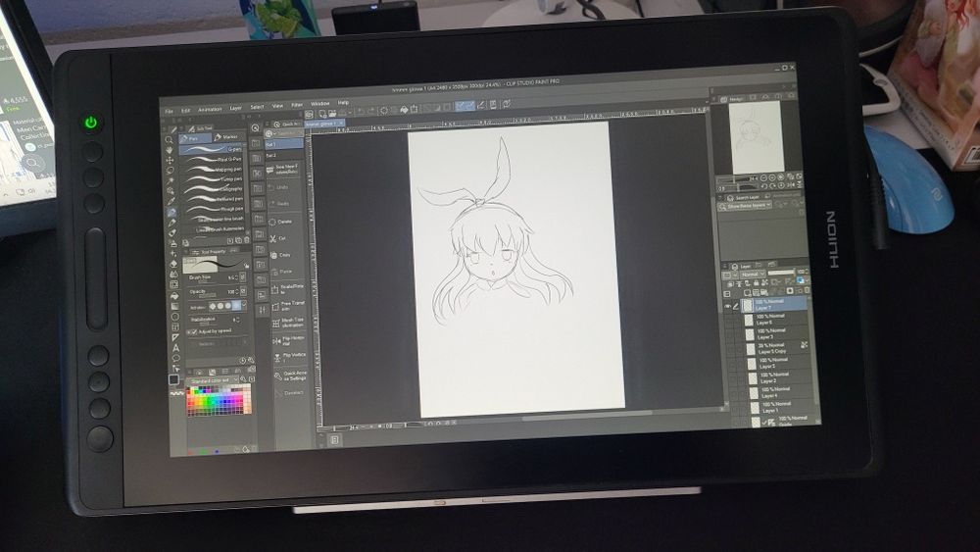Screen dimensions: 980x552
Task: Click Navigator canvas thumbnail
Action: 755,137
